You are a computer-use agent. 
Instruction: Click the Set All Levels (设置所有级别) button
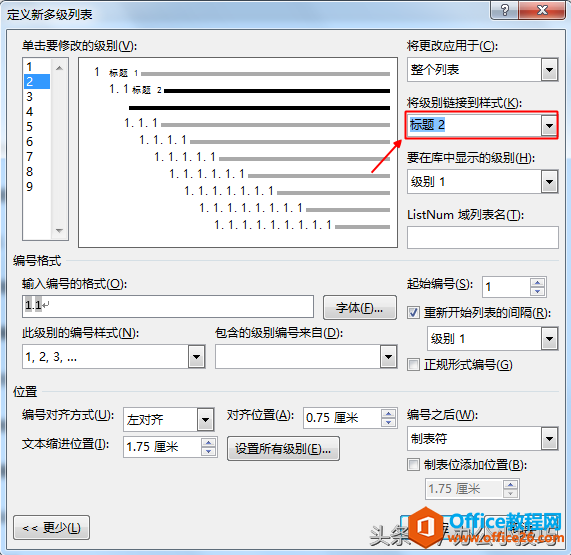283,449
